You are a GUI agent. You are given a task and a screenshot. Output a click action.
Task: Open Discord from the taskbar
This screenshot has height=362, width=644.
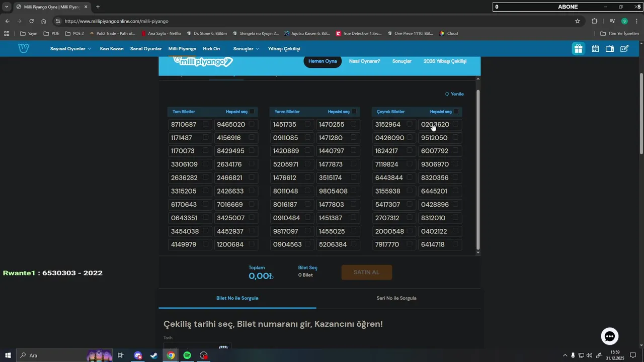[x=138, y=355]
